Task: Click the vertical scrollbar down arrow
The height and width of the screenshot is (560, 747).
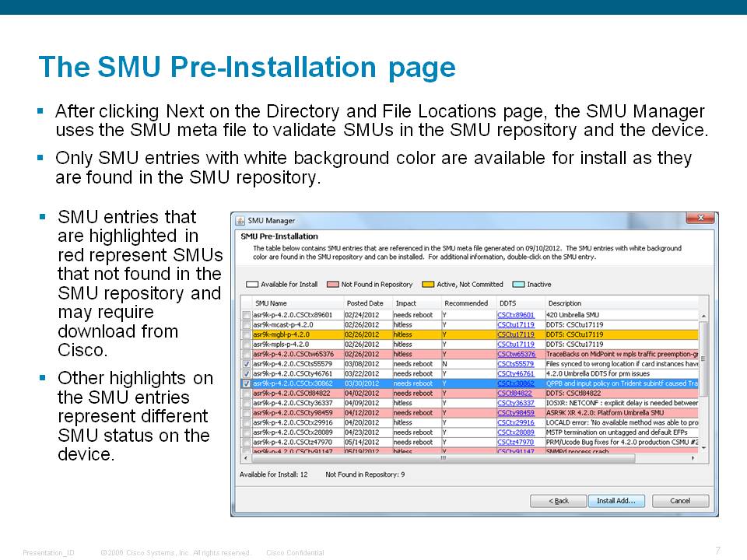Action: click(703, 448)
